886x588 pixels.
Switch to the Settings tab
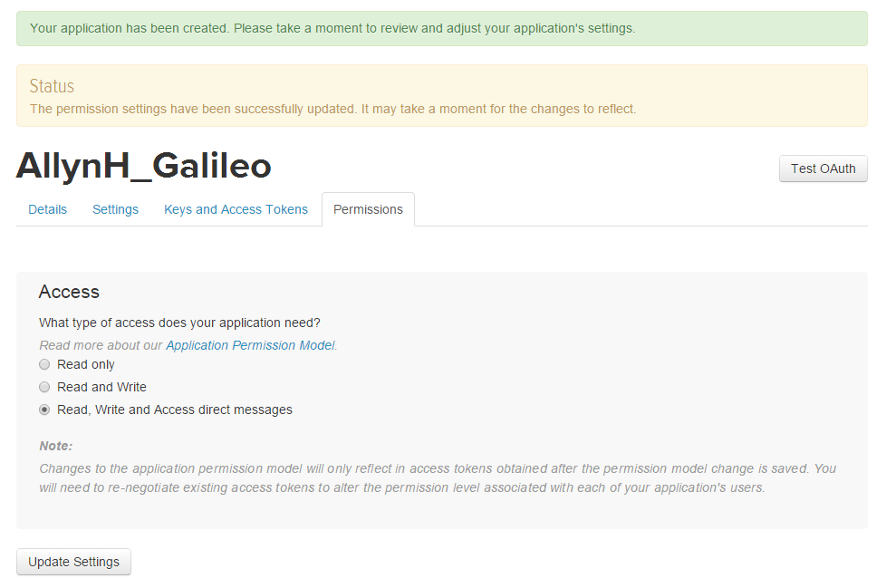pyautogui.click(x=115, y=209)
